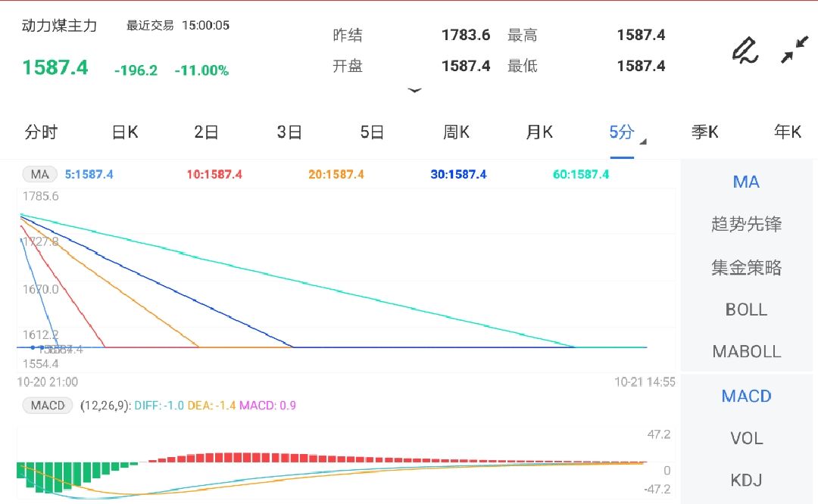Click the 20:1587.4 MA value

pos(336,175)
